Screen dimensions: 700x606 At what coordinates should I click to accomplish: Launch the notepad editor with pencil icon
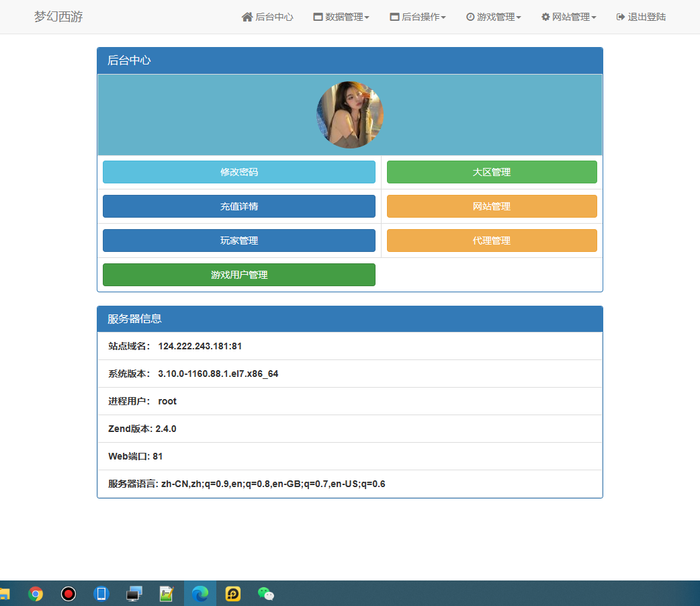pyautogui.click(x=167, y=594)
